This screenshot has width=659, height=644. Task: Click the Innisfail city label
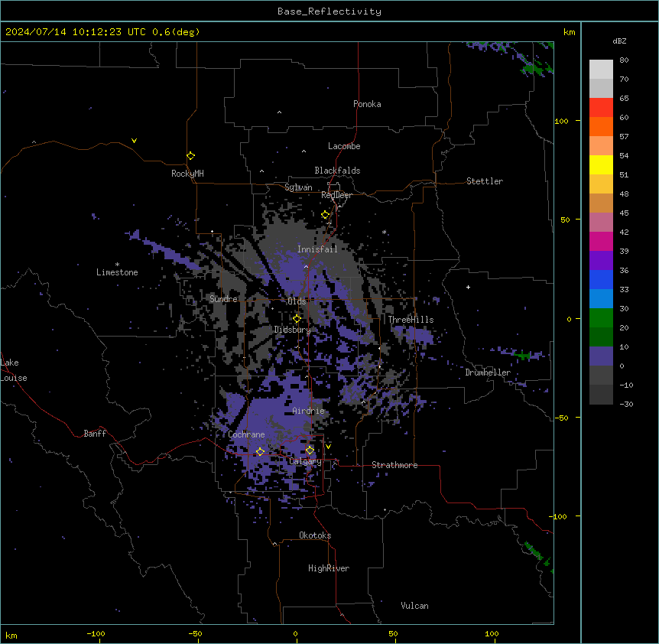coord(317,249)
